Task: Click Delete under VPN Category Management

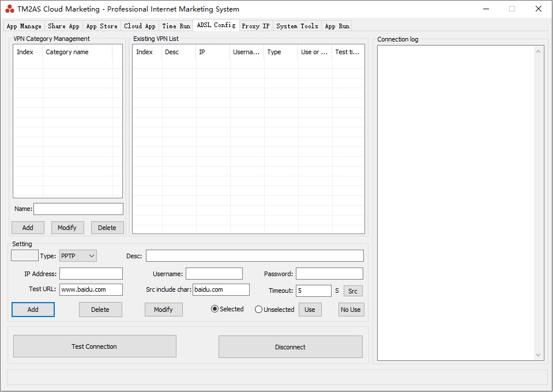Action: [x=107, y=228]
